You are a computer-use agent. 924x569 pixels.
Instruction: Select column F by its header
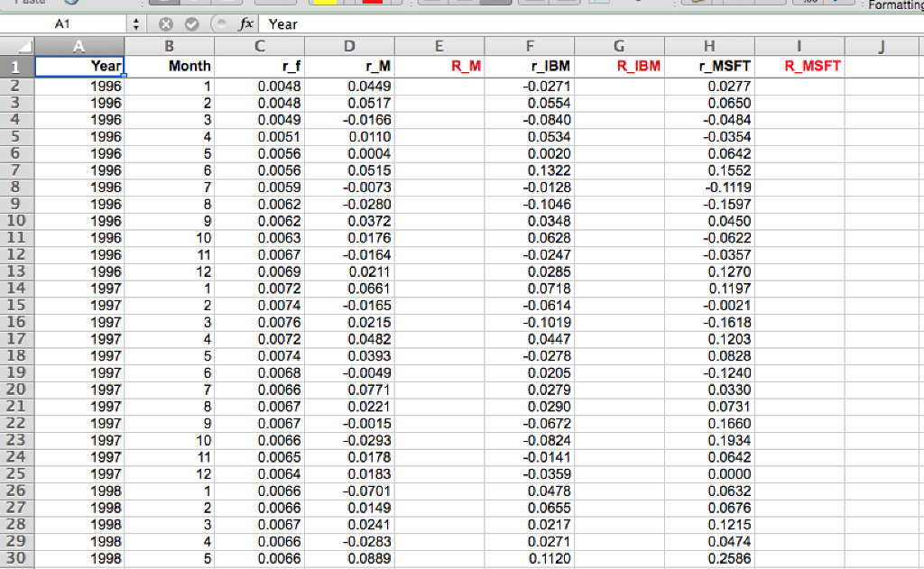pos(529,45)
